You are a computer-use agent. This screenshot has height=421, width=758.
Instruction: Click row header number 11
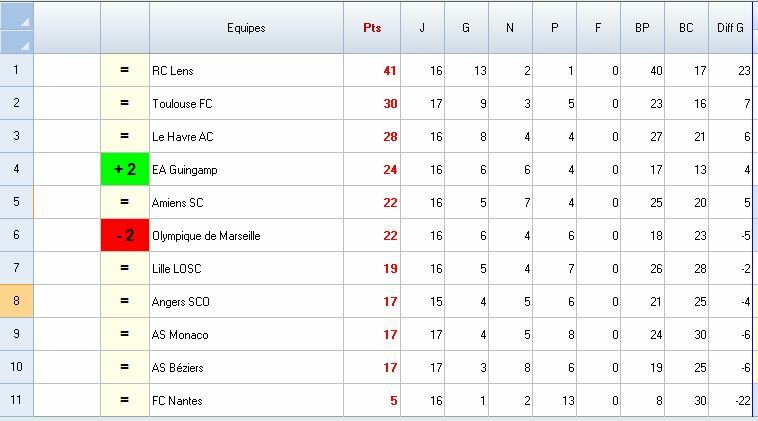[x=16, y=401]
